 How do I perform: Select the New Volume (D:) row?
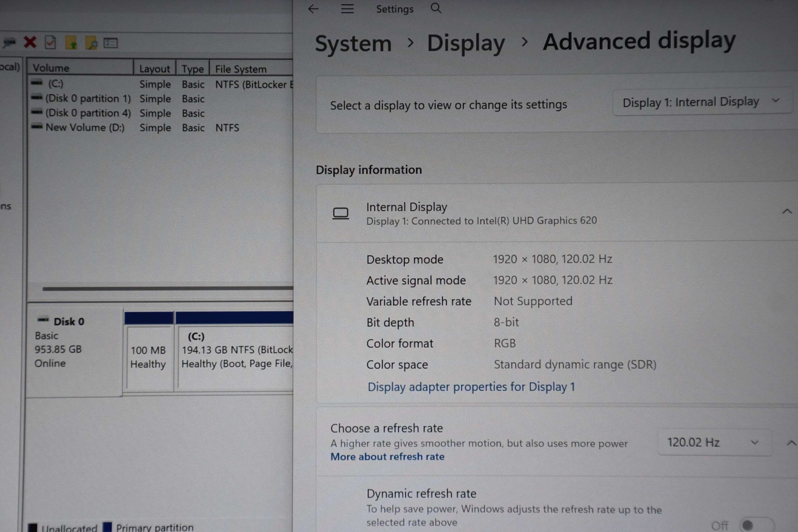[x=161, y=127]
